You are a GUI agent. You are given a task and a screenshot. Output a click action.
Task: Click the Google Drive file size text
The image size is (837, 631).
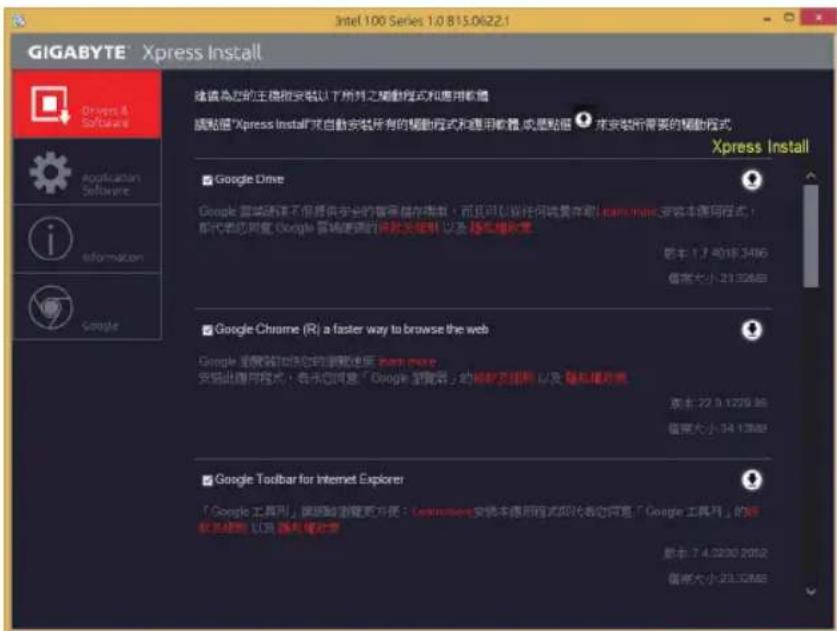[x=717, y=278]
